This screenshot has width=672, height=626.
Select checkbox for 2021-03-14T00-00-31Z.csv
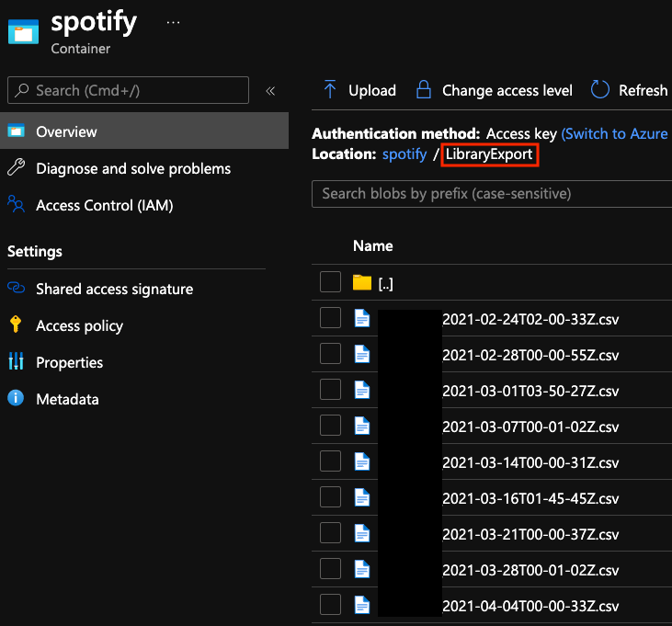330,461
